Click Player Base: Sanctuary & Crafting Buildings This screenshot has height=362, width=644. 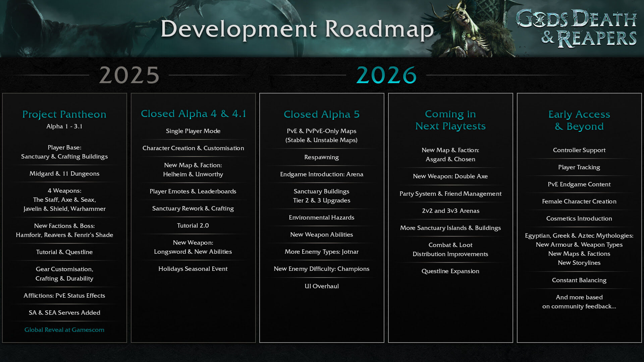pos(64,152)
